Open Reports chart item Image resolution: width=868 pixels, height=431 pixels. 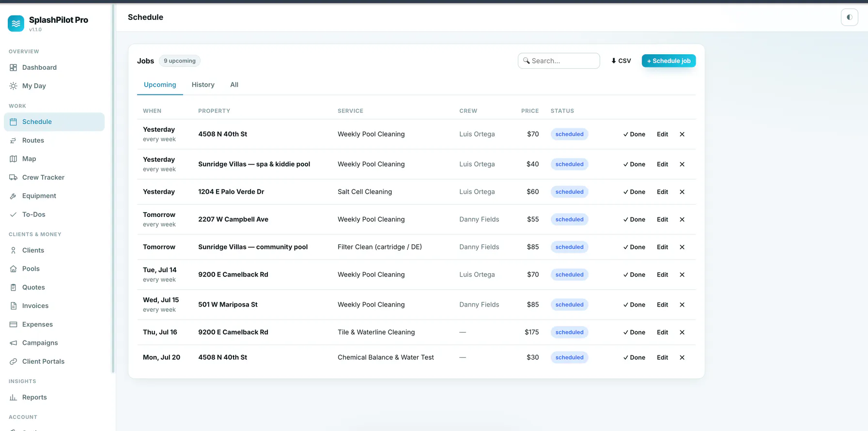[54, 397]
